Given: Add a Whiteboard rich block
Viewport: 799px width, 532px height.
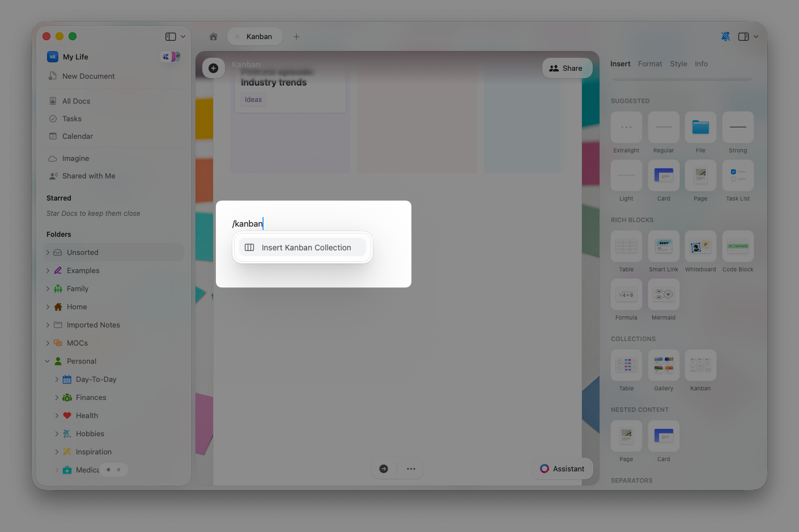Looking at the screenshot, I should click(700, 246).
